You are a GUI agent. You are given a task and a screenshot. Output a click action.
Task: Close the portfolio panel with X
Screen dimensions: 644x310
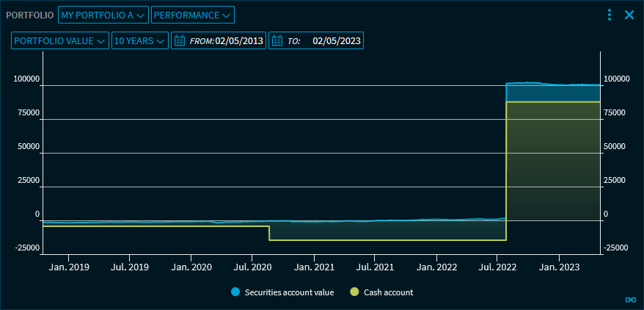click(x=629, y=15)
